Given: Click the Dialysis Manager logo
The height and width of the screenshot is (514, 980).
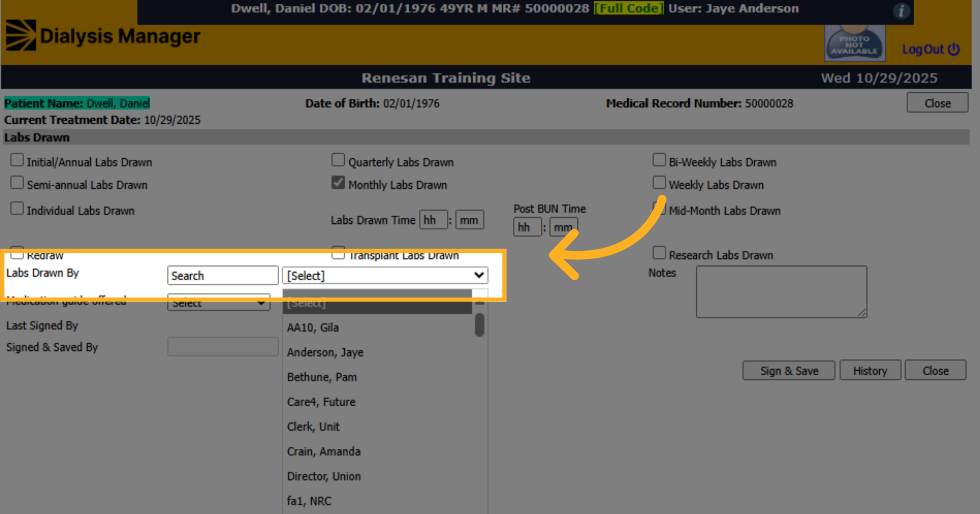Looking at the screenshot, I should (x=103, y=36).
